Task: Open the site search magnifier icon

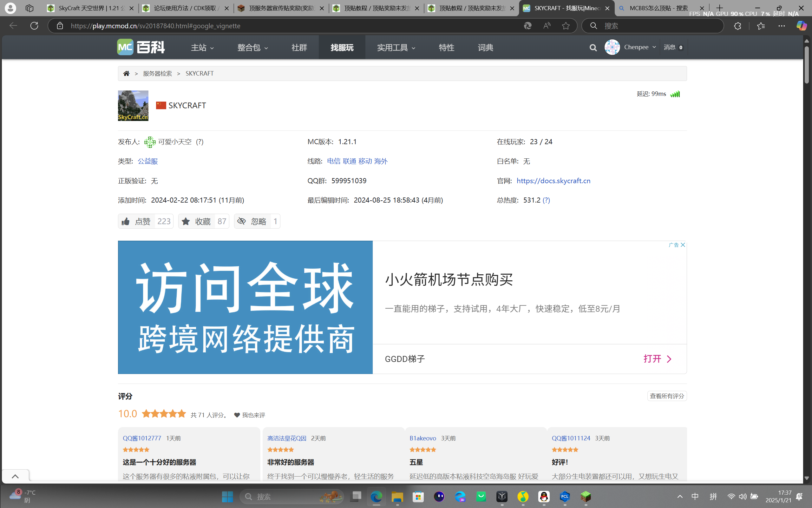Action: click(593, 48)
